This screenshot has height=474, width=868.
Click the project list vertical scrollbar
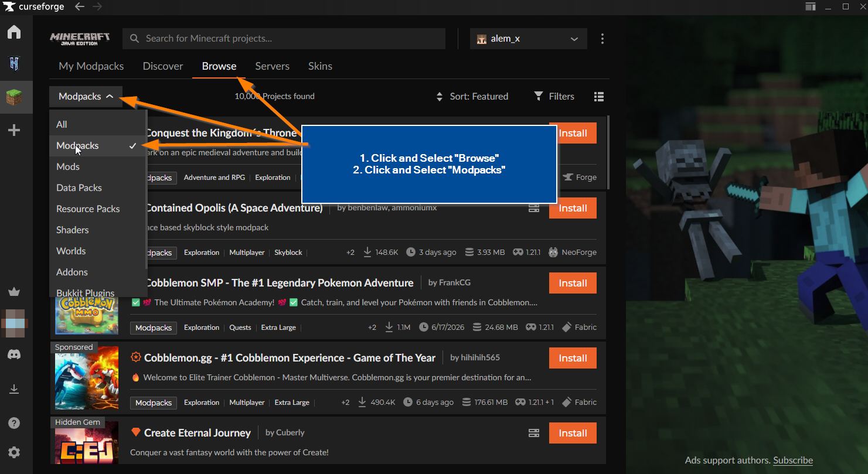[x=608, y=152]
